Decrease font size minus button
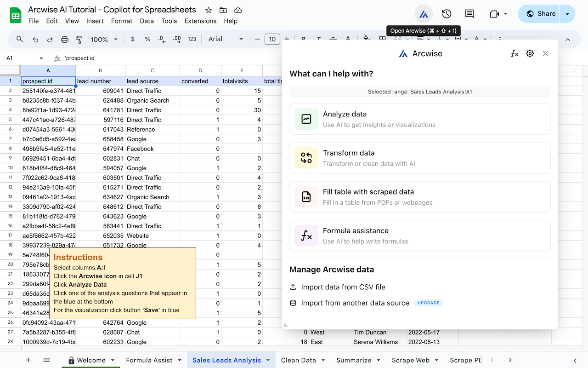 [257, 39]
